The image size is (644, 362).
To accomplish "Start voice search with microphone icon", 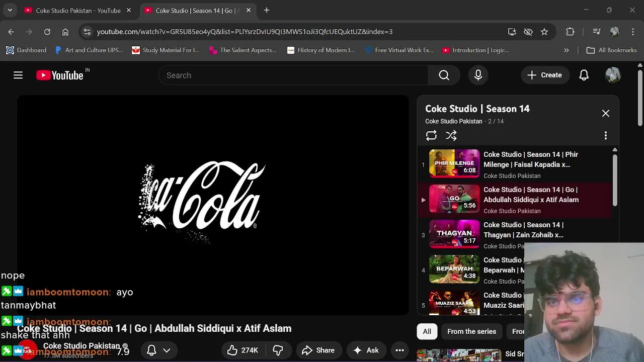I will (x=478, y=75).
